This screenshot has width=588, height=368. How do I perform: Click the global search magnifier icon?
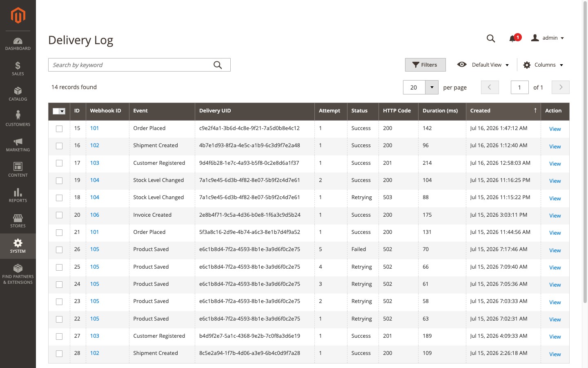tap(491, 38)
